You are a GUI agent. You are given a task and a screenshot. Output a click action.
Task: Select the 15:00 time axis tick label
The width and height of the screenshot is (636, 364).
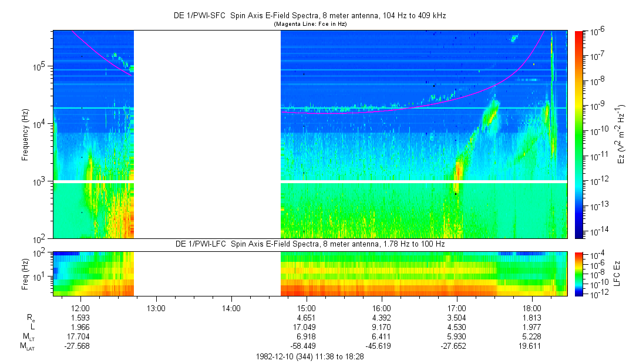click(x=307, y=308)
